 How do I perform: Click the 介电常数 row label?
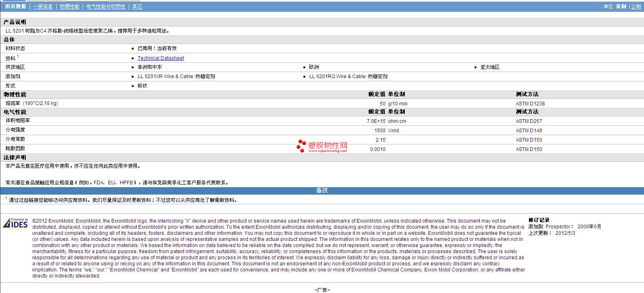[x=15, y=139]
